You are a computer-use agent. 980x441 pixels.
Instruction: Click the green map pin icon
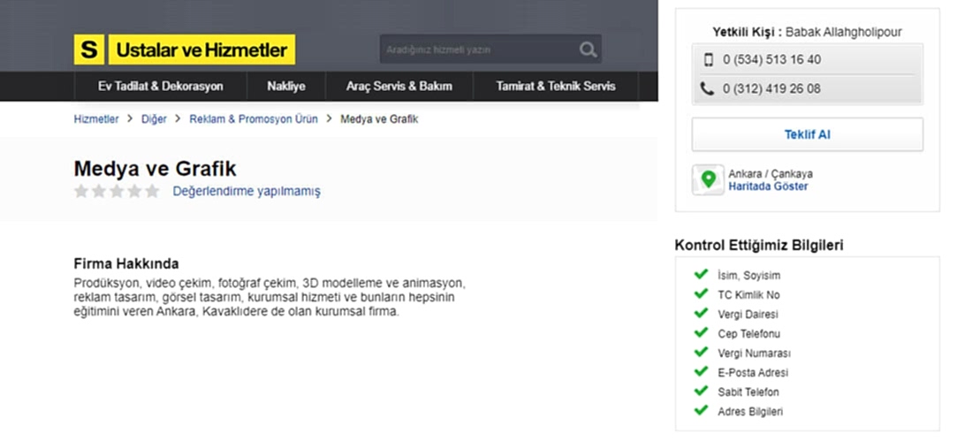(x=708, y=179)
